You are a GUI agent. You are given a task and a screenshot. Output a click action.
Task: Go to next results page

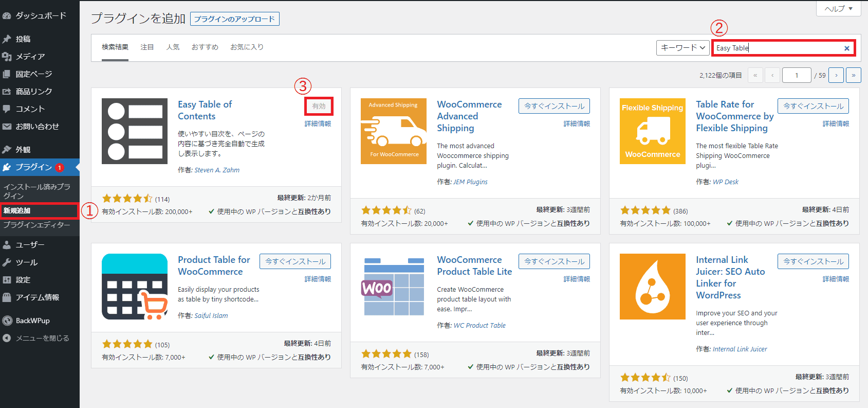836,75
